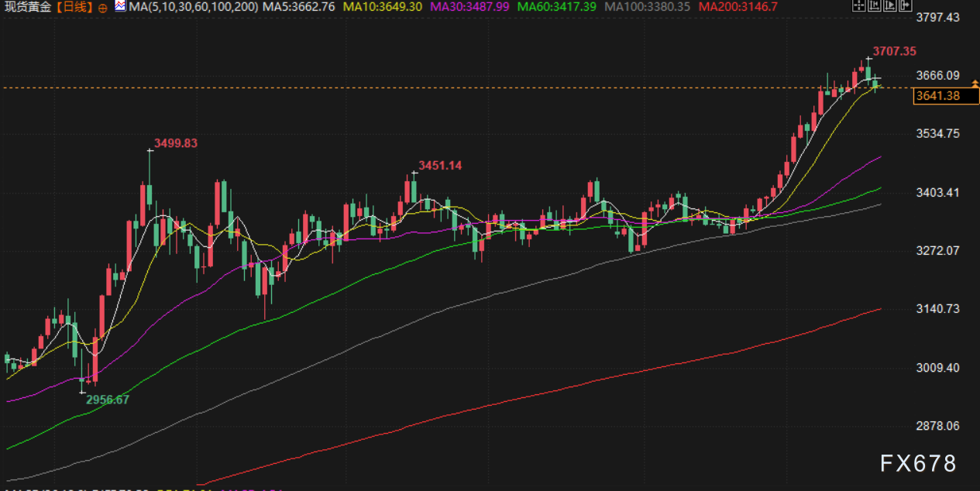Viewport: 980px width, 491px height.
Task: Click the 3707.35 high price marker
Action: 894,51
